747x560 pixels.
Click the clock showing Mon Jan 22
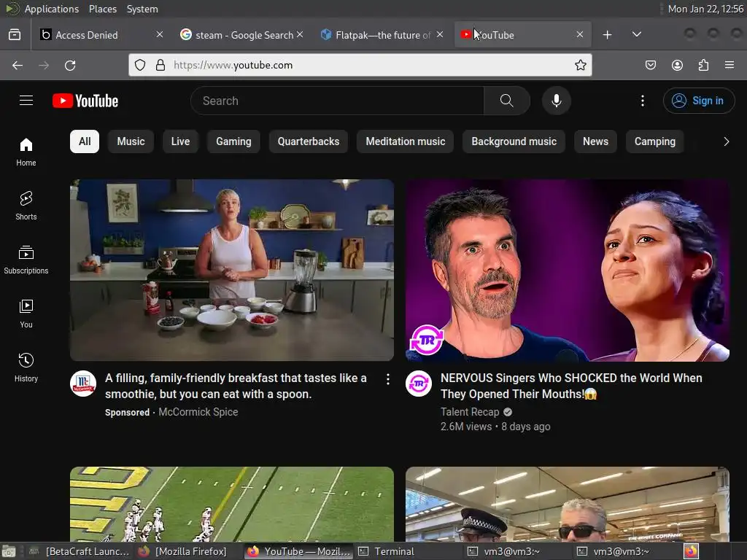click(705, 9)
